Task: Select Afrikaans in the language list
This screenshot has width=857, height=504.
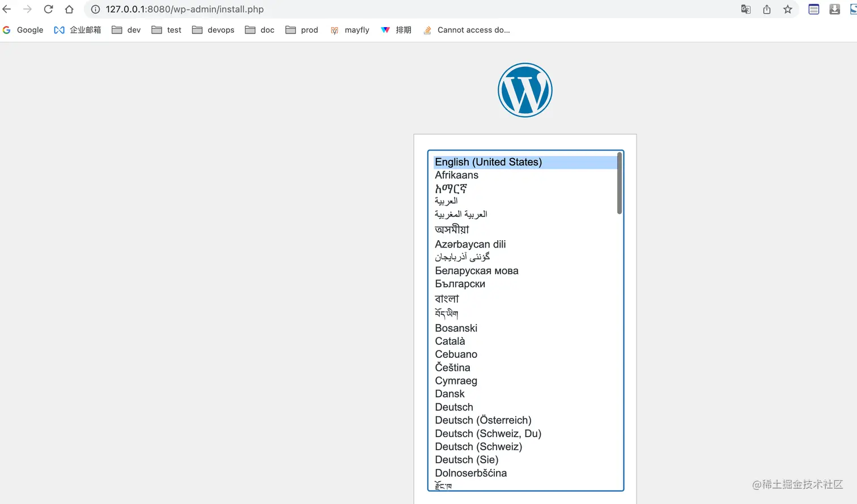Action: [x=525, y=175]
